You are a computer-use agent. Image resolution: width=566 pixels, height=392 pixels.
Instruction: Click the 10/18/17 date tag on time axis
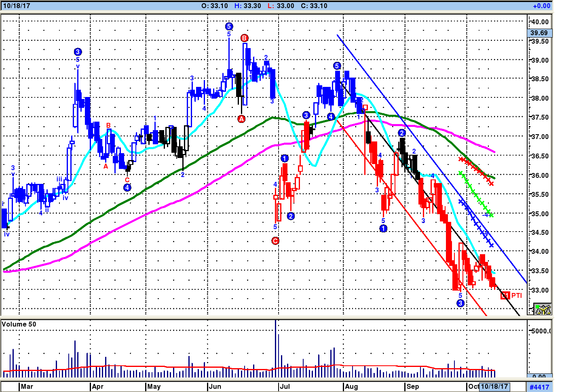point(494,386)
